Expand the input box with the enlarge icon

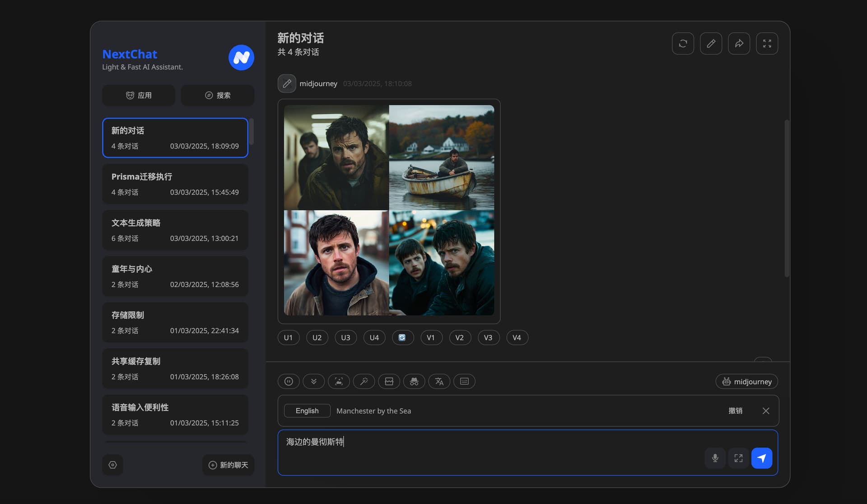738,458
